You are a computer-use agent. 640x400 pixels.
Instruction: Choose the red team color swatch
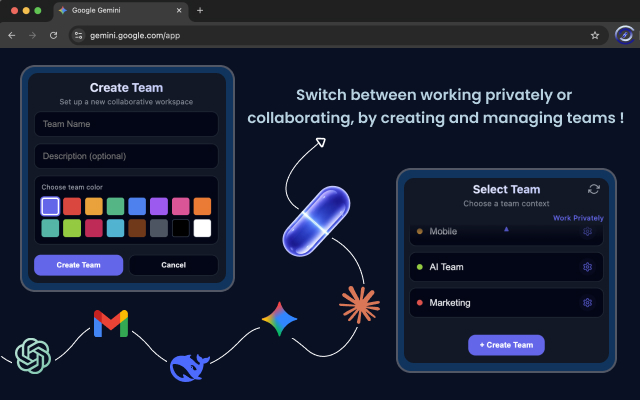72,206
